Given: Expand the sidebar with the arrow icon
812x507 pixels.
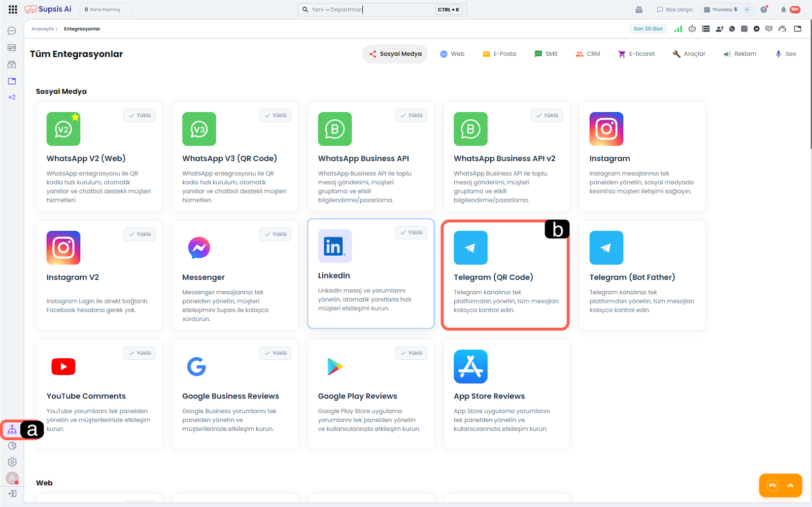Looking at the screenshot, I should click(x=12, y=493).
